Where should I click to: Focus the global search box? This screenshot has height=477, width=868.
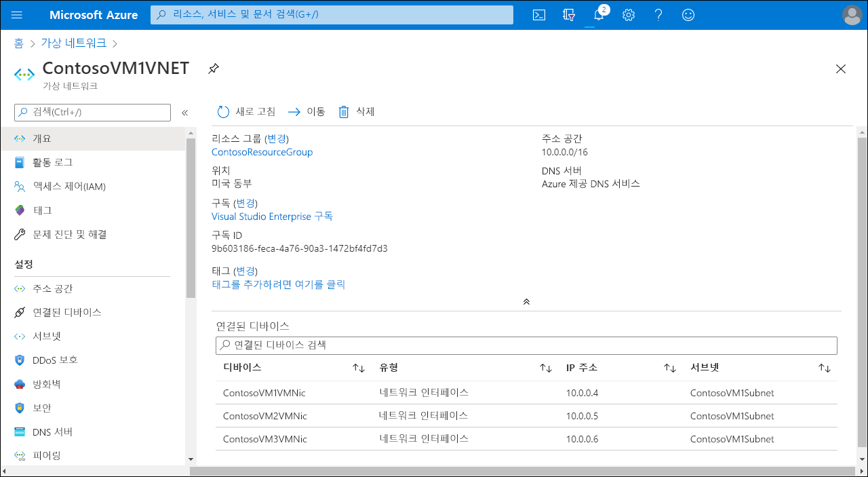click(x=332, y=15)
